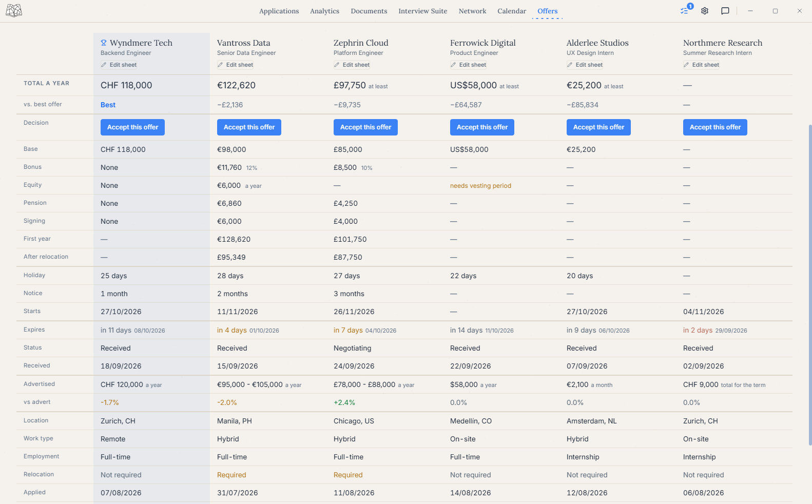Click CHF 118,000 total a year value
This screenshot has width=812, height=504.
[126, 85]
